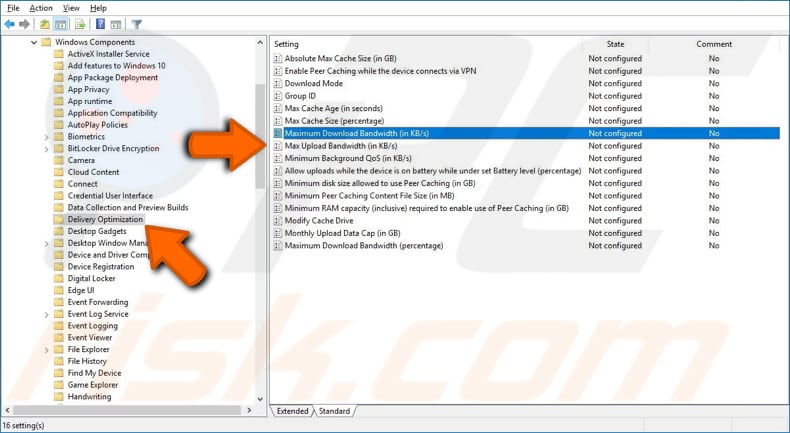The image size is (790, 433).
Task: Select Max Cache Age (in seconds)
Action: tap(334, 108)
